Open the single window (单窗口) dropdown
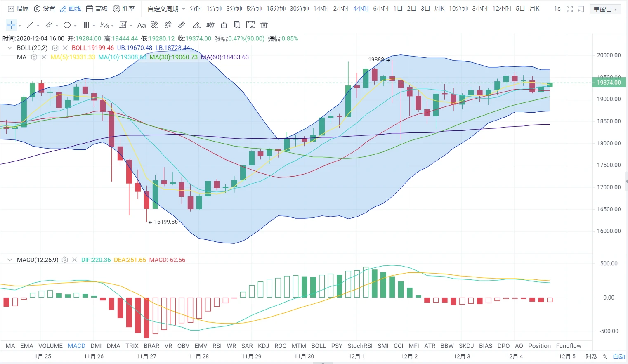Viewport: 628px width, 364px height. tap(605, 9)
